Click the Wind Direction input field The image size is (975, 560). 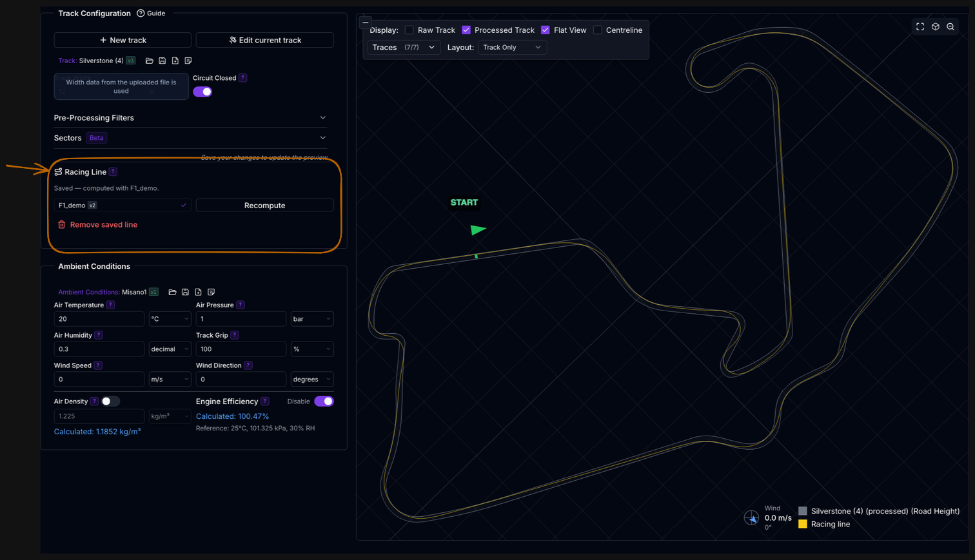241,380
